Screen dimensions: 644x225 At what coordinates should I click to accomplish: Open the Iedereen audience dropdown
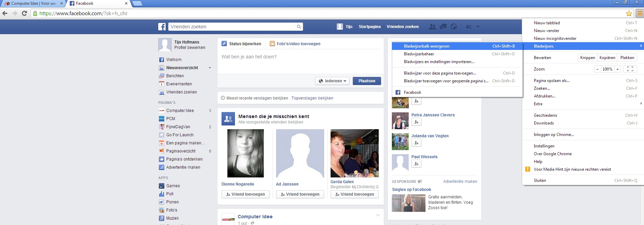click(x=332, y=81)
